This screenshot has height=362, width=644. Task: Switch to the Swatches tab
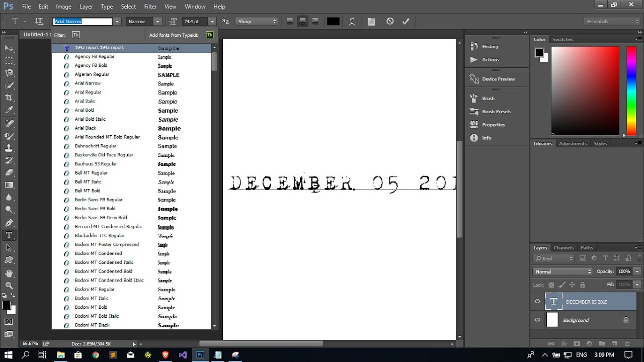tap(562, 39)
